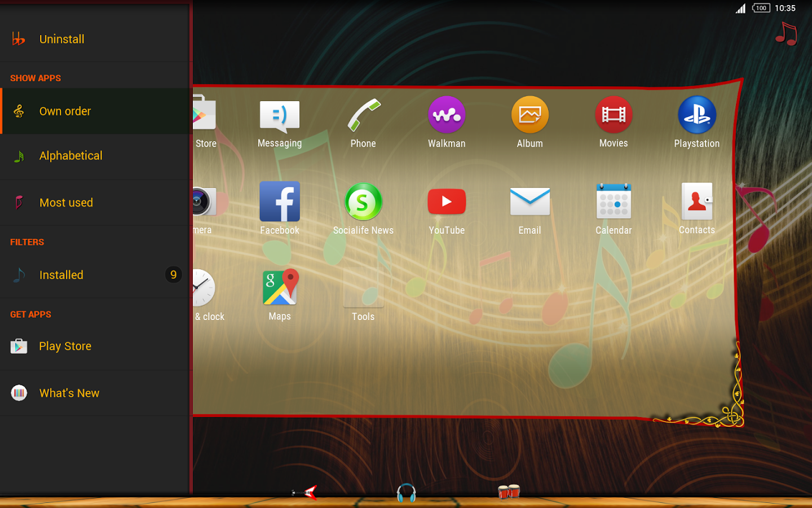Open the Calendar app
The image size is (812, 508).
pyautogui.click(x=614, y=208)
